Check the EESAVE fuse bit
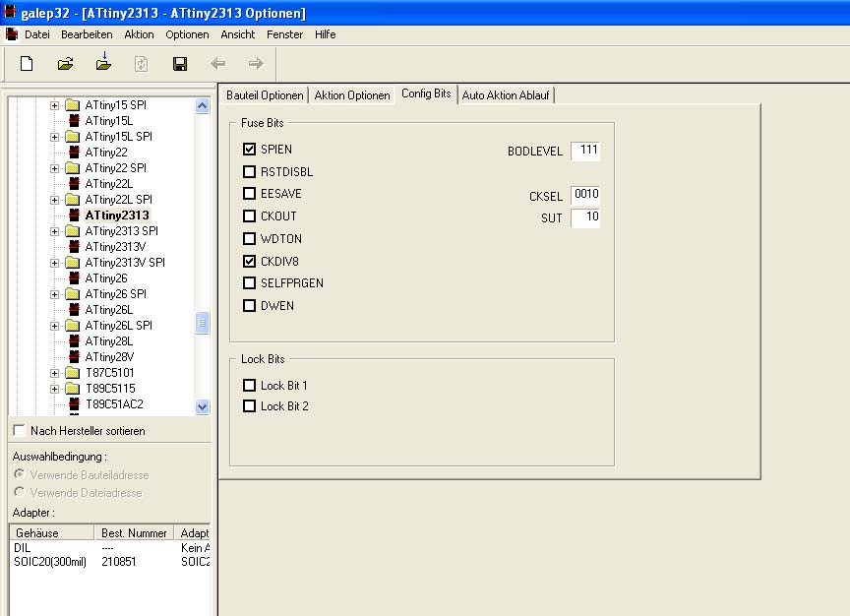 pyautogui.click(x=249, y=193)
